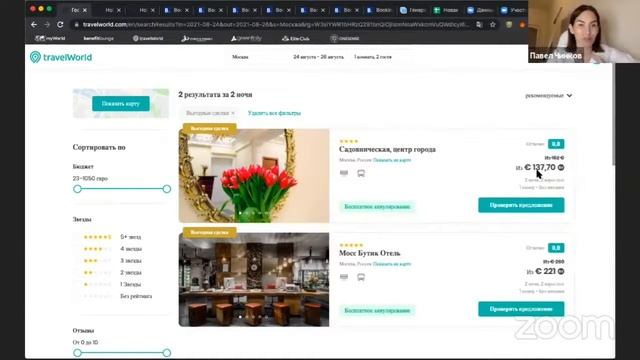This screenshot has height=360, width=640.
Task: Switch to the green spreadsheet tab Новая
Action: click(446, 10)
